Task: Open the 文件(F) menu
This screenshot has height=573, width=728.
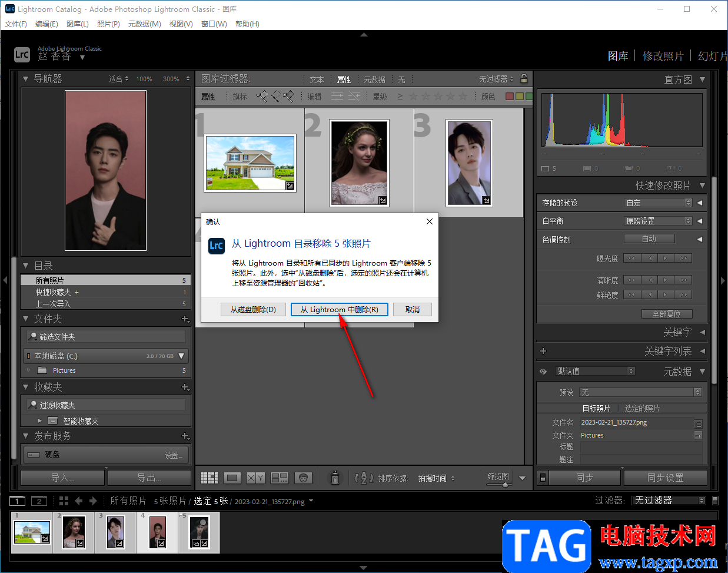Action: click(x=16, y=24)
